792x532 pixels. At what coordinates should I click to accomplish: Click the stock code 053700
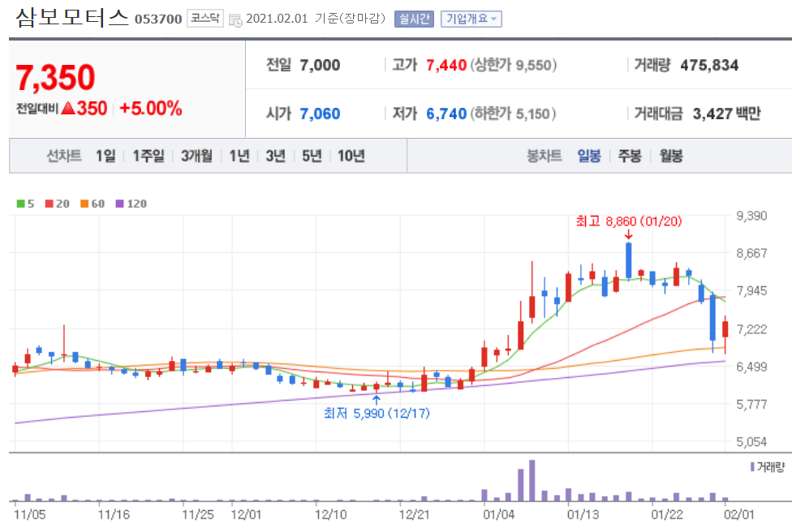click(158, 19)
